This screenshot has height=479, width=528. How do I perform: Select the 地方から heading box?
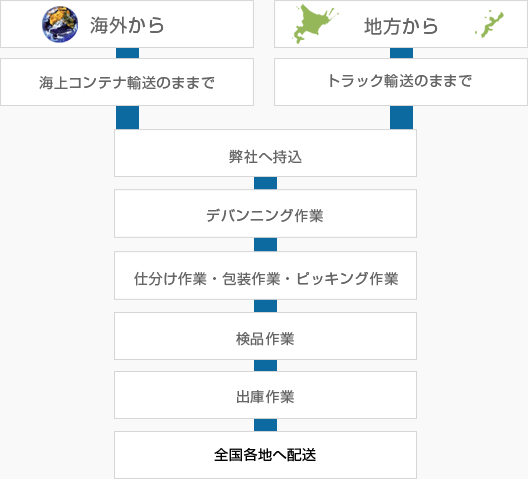pos(401,24)
